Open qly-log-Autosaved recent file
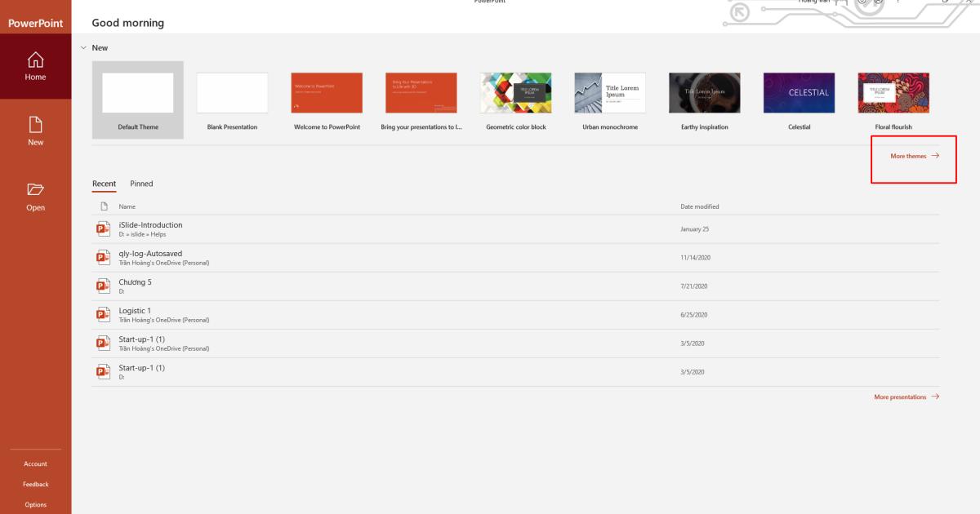Screen dimensions: 980x514 point(515,258)
